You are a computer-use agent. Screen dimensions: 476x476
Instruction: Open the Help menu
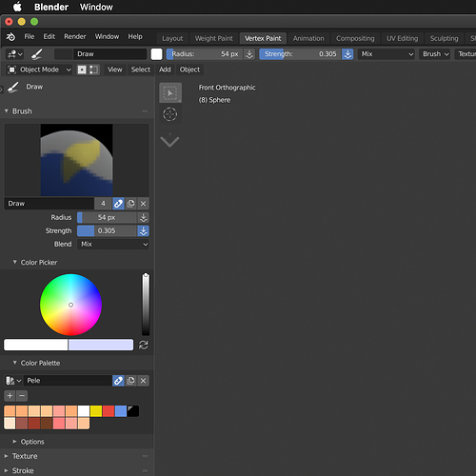tap(135, 37)
